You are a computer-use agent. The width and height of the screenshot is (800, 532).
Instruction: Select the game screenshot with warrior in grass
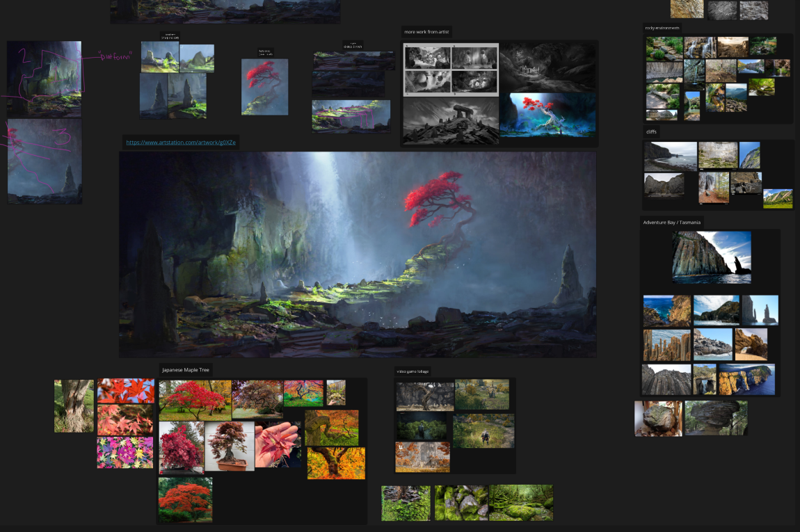483,431
